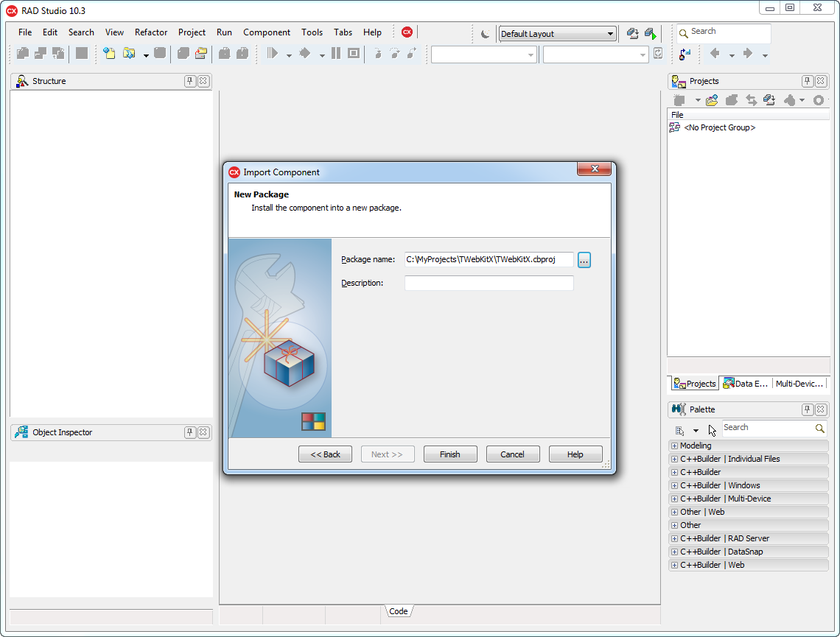Click the gear options icon in Projects toolbar

click(818, 100)
